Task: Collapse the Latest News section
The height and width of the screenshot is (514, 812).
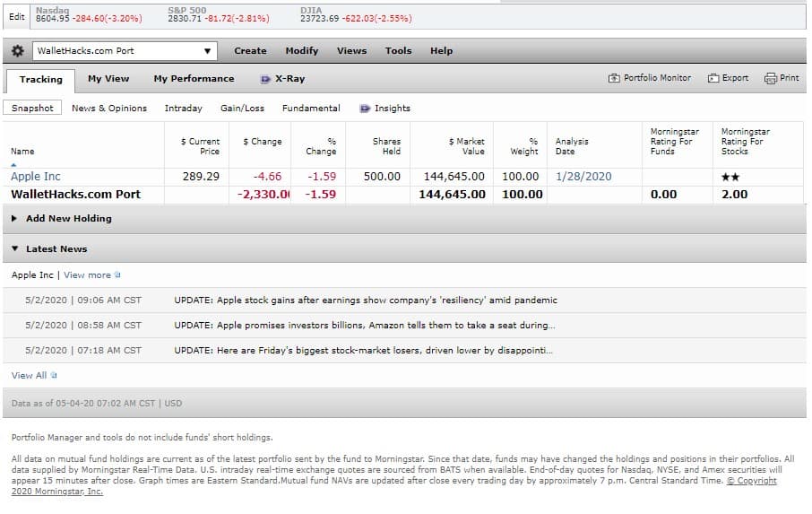Action: click(x=15, y=249)
